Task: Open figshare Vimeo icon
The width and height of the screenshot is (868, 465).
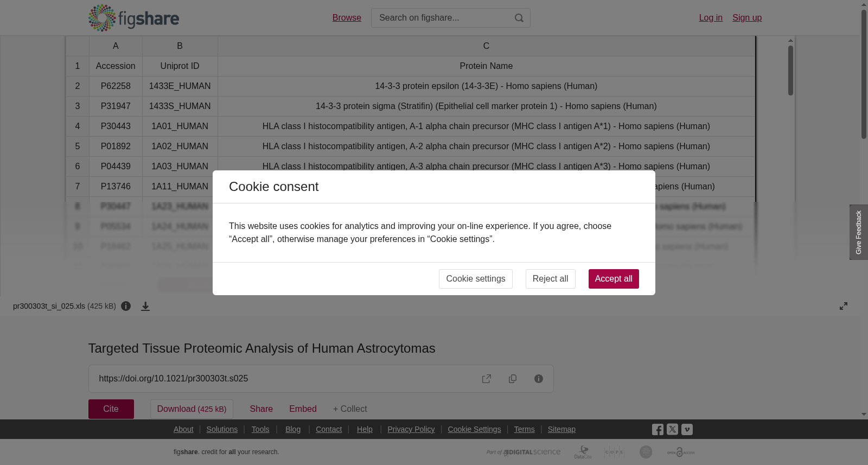Action: pyautogui.click(x=687, y=429)
